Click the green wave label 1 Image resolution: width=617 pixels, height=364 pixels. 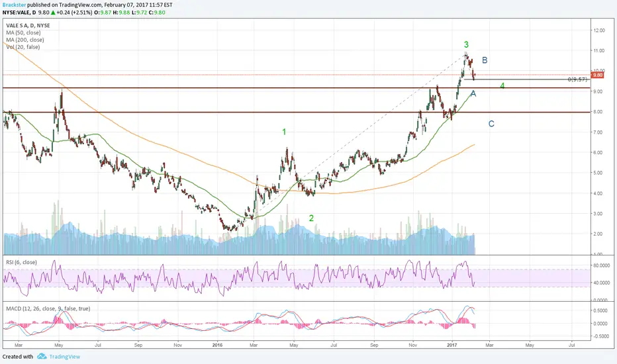coord(284,132)
